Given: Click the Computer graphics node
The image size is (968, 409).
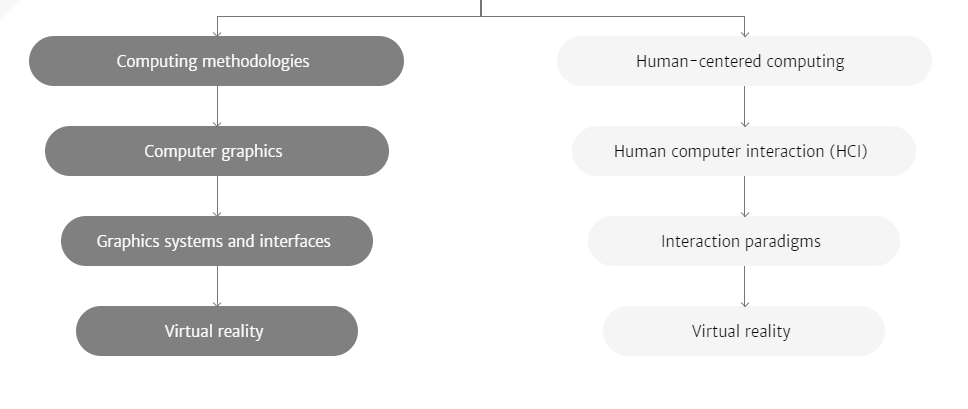Looking at the screenshot, I should tap(217, 151).
